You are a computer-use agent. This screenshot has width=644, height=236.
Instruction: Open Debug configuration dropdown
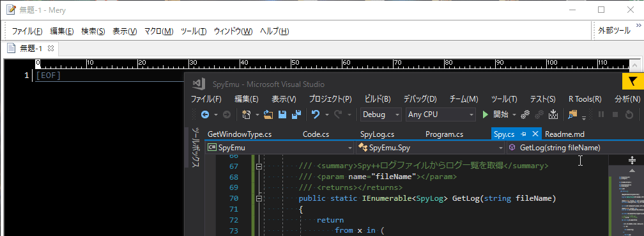pyautogui.click(x=381, y=114)
